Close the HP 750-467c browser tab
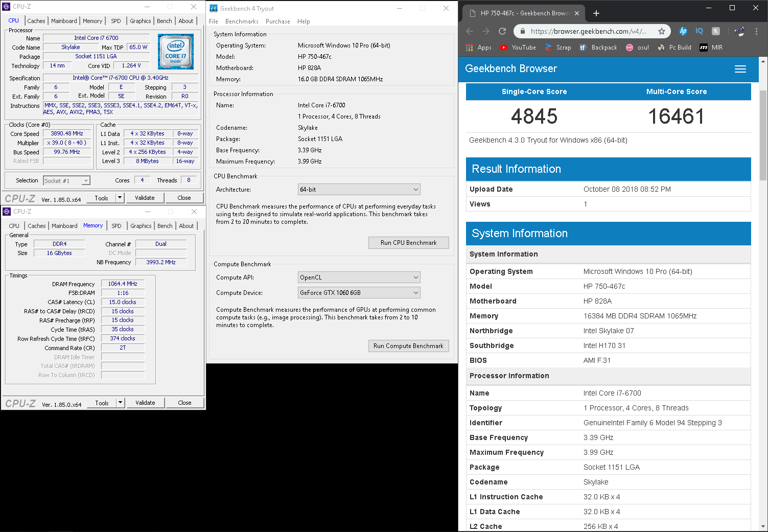The image size is (768, 532). pos(577,13)
